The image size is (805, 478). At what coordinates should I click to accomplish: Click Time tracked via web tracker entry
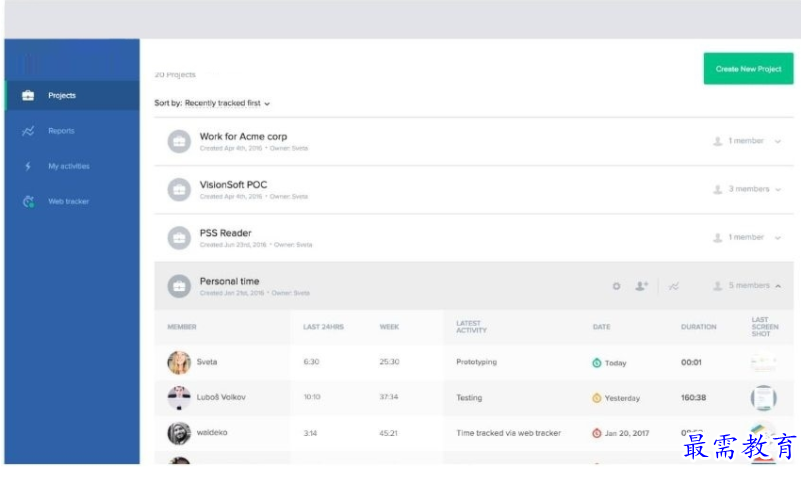coord(508,433)
